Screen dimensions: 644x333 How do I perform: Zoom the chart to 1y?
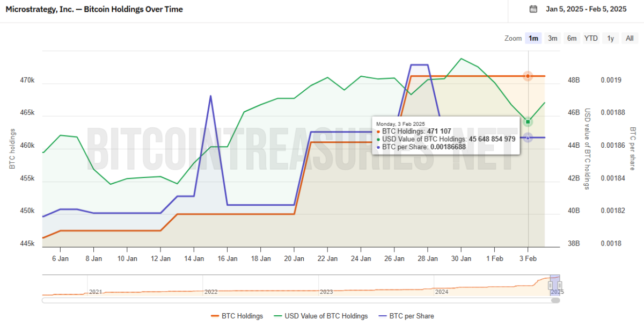click(x=610, y=38)
